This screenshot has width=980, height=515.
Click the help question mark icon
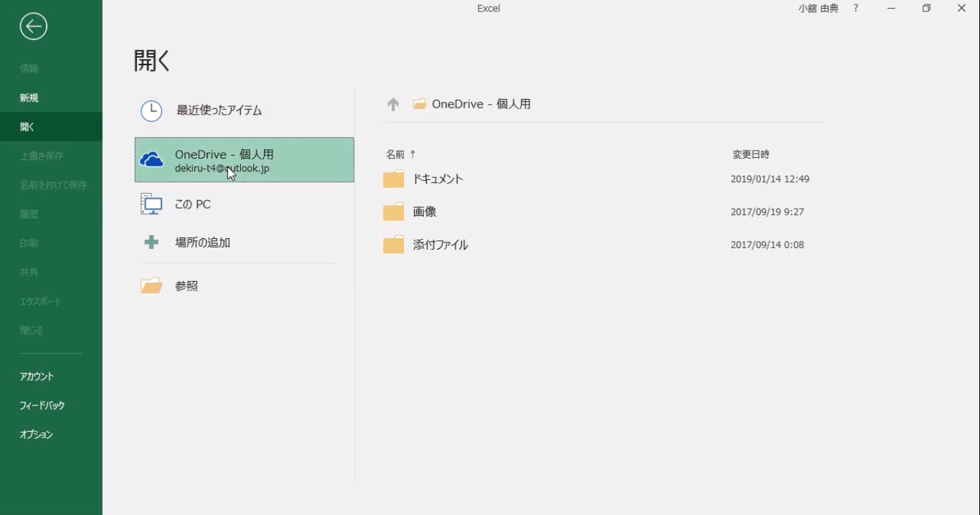[x=856, y=9]
